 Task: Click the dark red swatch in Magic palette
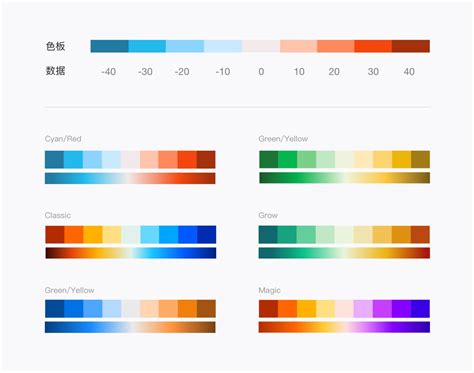click(x=268, y=309)
